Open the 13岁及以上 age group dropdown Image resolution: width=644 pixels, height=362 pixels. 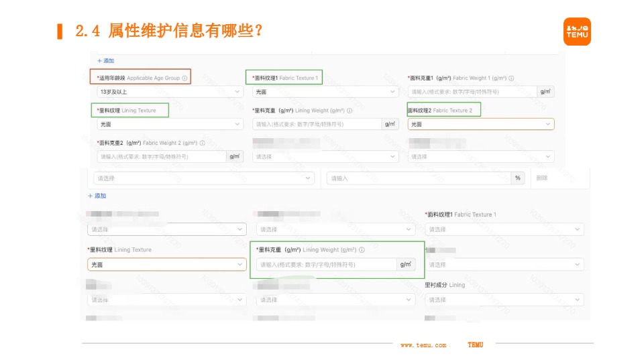[170, 92]
